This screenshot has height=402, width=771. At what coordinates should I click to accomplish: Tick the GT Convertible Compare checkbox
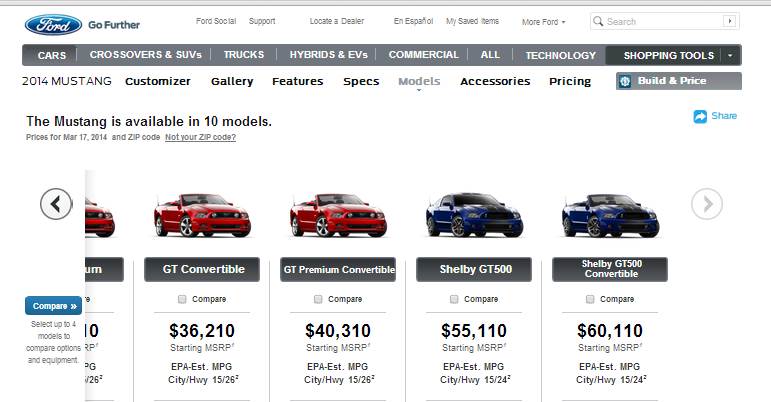(182, 299)
